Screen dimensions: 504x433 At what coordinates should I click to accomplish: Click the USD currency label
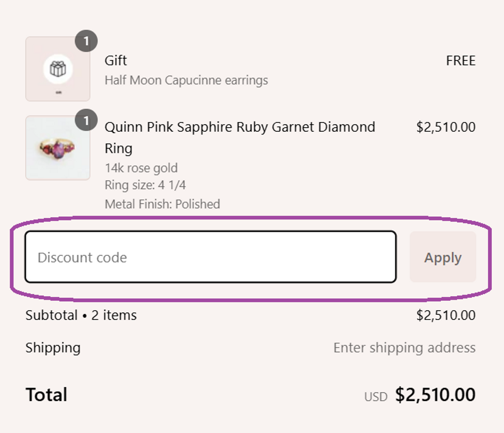376,397
